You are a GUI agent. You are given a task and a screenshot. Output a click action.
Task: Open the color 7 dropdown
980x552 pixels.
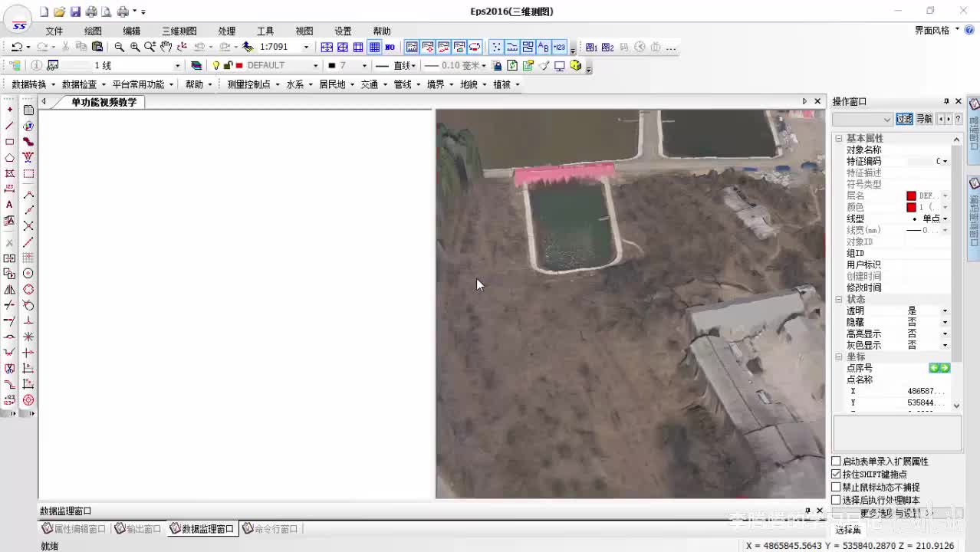point(363,65)
